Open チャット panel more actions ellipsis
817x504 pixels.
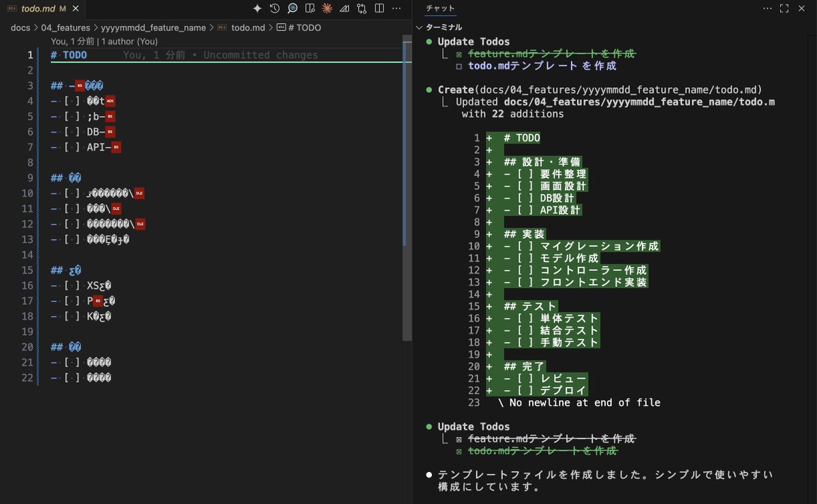coord(767,8)
